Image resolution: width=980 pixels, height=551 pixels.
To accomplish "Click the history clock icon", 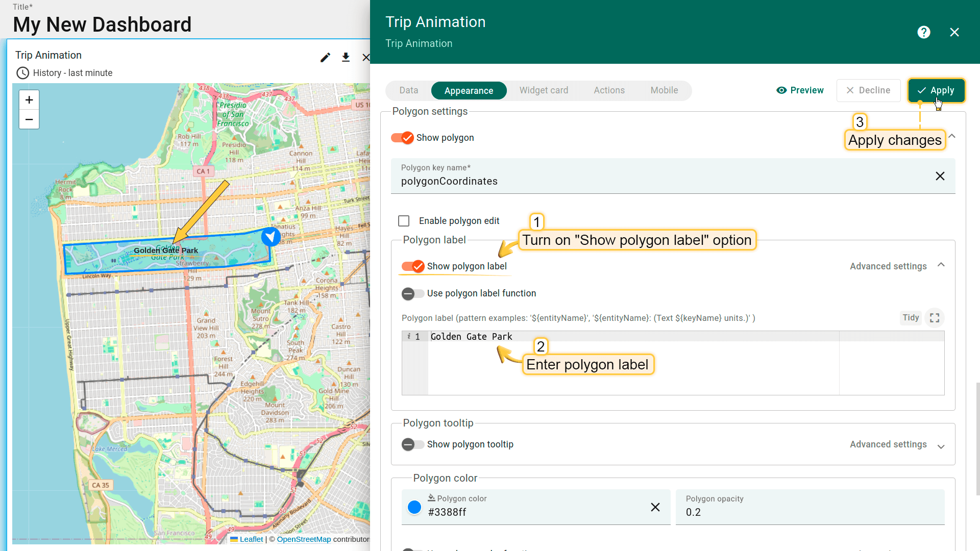I will 22,73.
